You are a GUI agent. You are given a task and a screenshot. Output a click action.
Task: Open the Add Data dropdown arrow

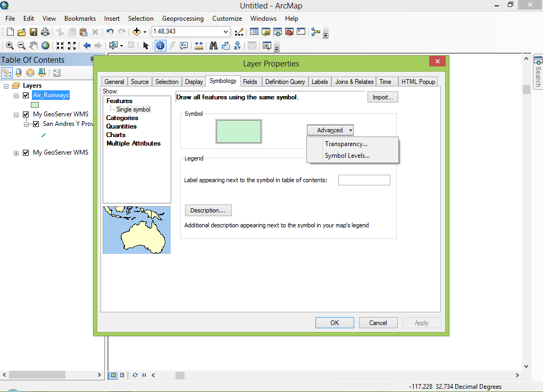tap(145, 32)
